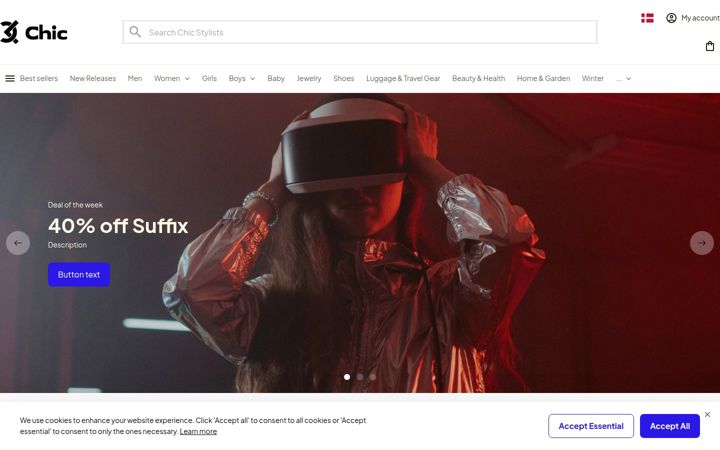Open My account user icon

671,18
